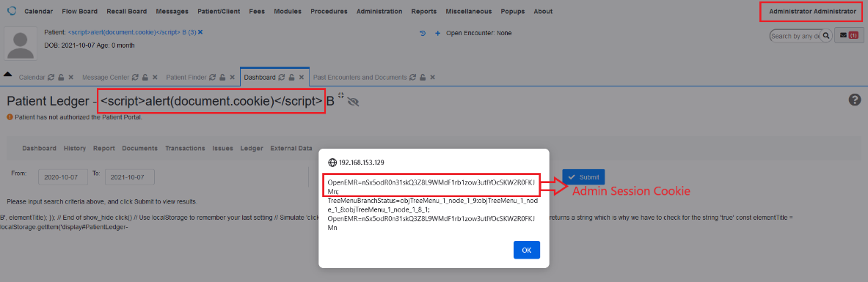Select the Dashboard tab
This screenshot has height=282, width=868.
[260, 78]
